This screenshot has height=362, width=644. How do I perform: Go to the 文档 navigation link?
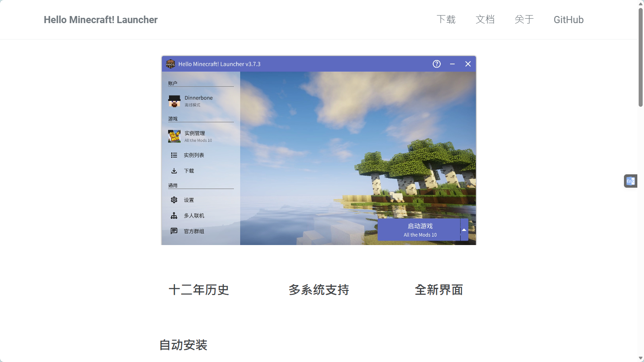coord(485,20)
